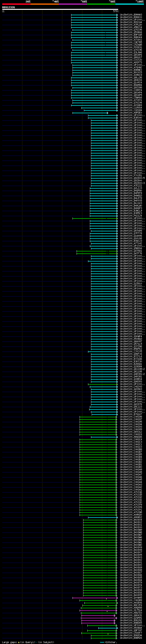146x644 pixels.
Task: Click the white query sequence bar
Action: pyautogui.click(x=60, y=10)
